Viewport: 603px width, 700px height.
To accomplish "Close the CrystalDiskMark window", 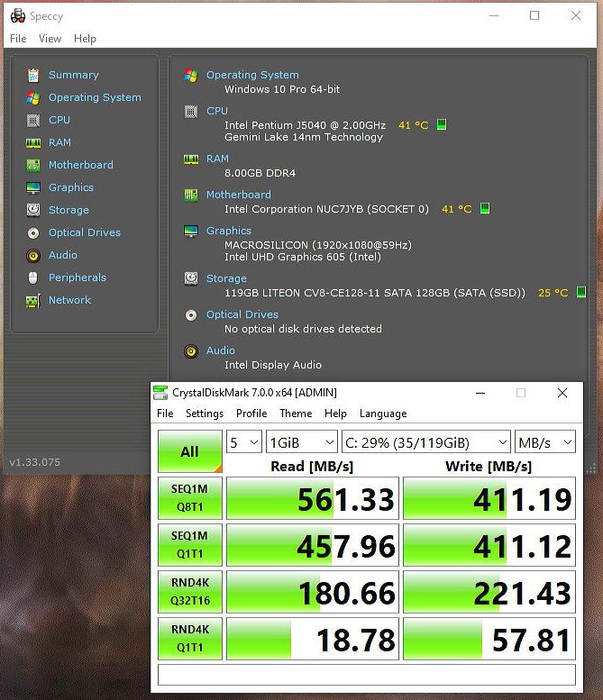I will point(562,393).
